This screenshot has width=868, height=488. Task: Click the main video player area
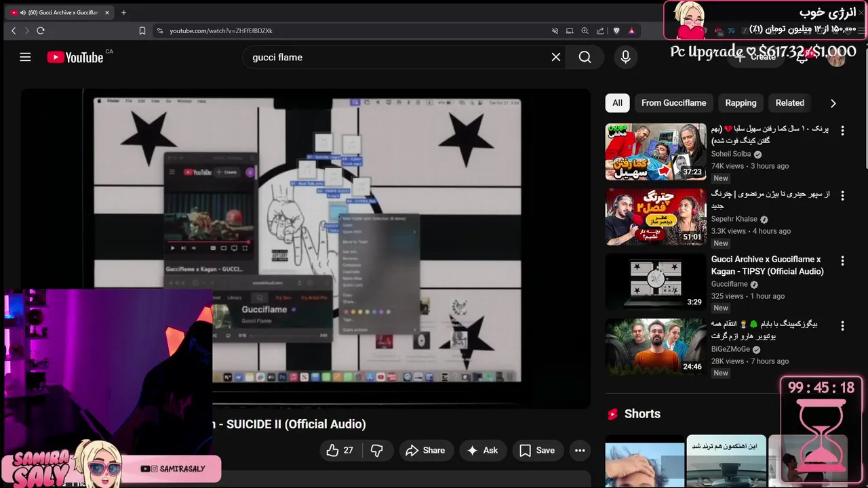click(306, 248)
